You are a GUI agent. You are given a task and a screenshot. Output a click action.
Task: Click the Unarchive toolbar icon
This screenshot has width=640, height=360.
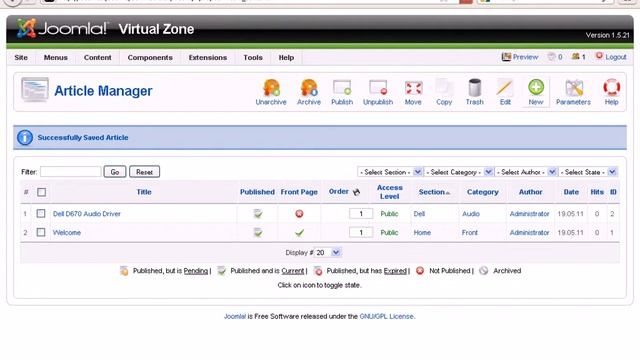(x=271, y=92)
